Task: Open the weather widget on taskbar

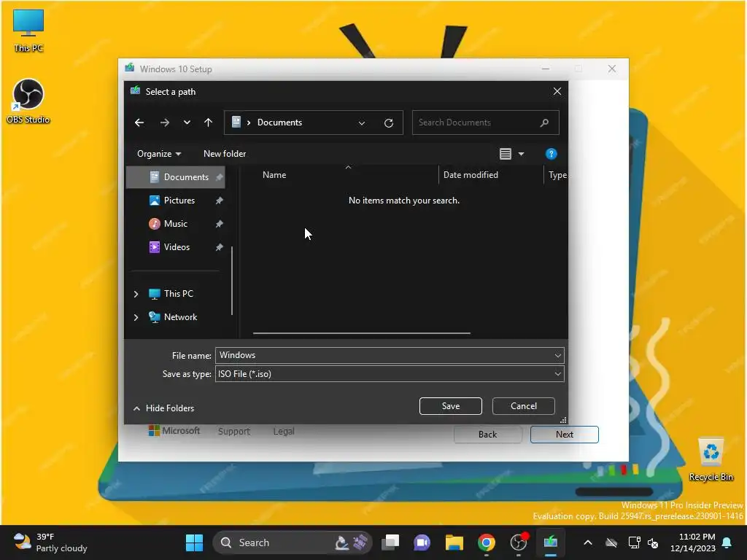Action: click(50, 542)
